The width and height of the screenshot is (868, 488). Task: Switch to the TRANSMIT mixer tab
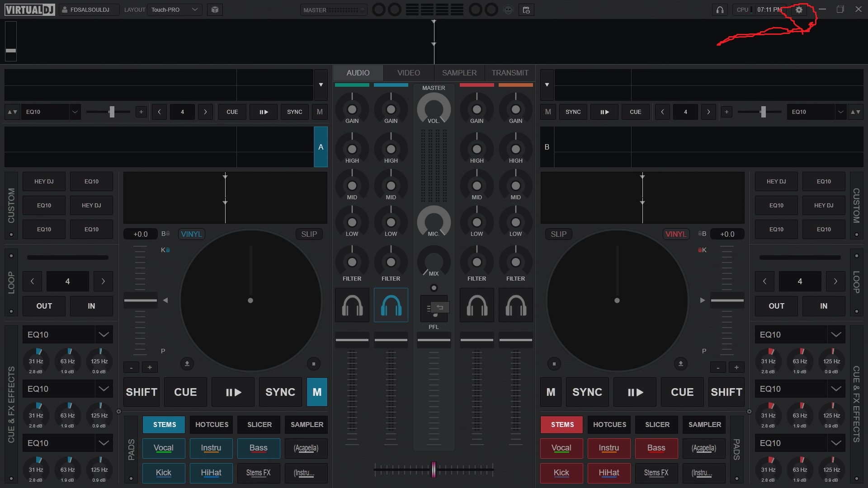(510, 73)
